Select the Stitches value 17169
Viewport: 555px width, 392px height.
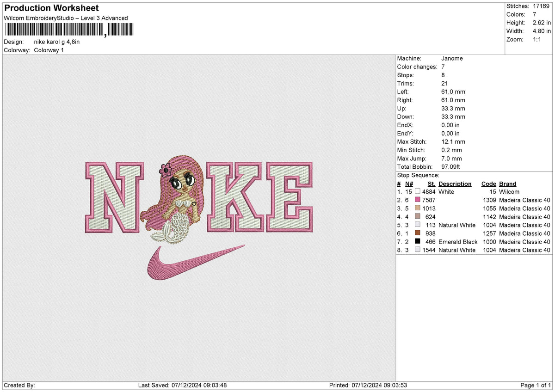coord(542,6)
